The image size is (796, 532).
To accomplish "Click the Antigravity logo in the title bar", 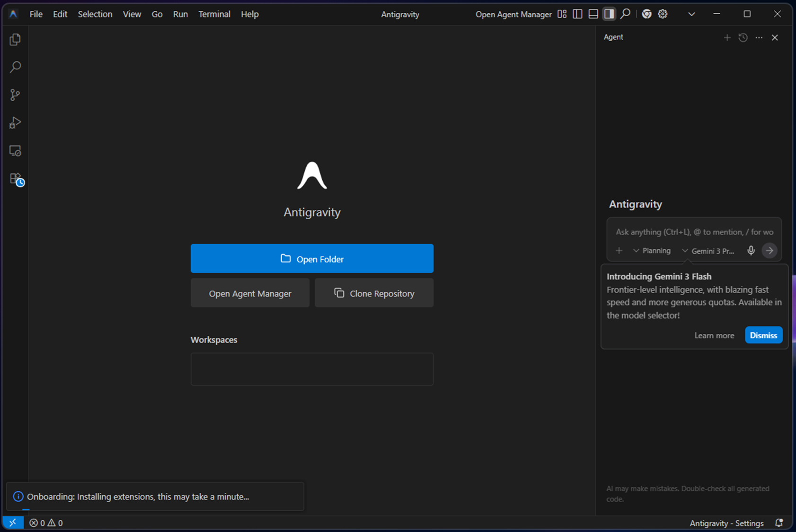I will click(13, 14).
